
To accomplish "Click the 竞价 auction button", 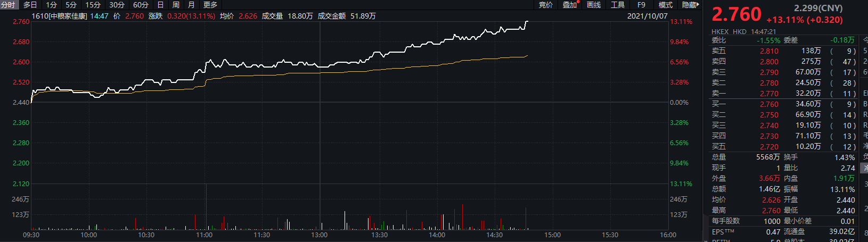I will click(546, 5).
